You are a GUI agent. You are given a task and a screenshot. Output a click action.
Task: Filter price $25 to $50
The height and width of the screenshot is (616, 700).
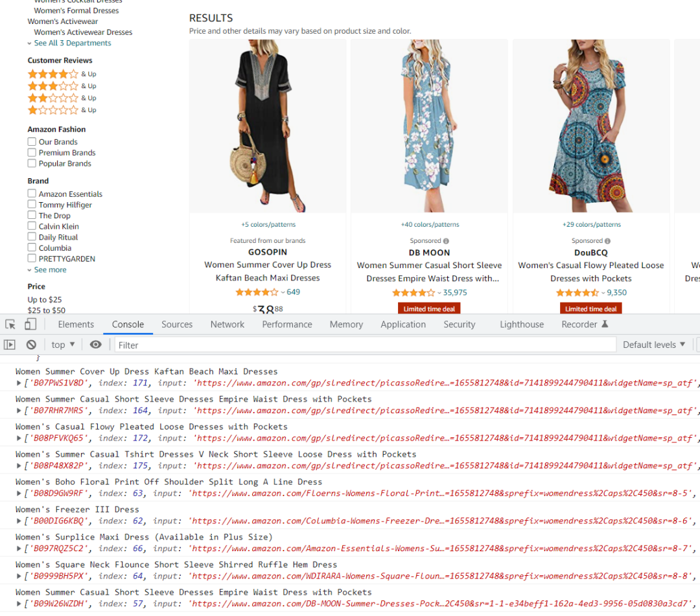pos(47,310)
